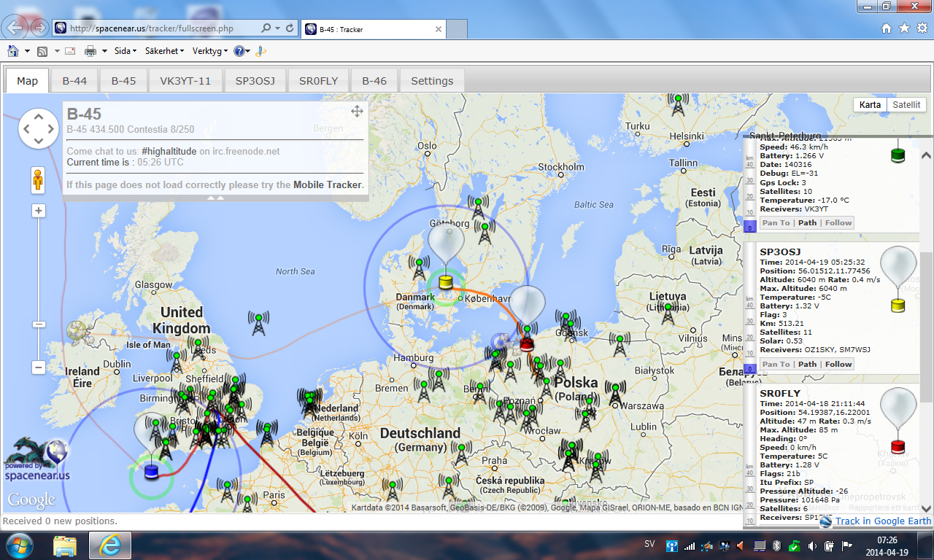Click the RSS feeds icon
934x560 pixels.
point(42,51)
